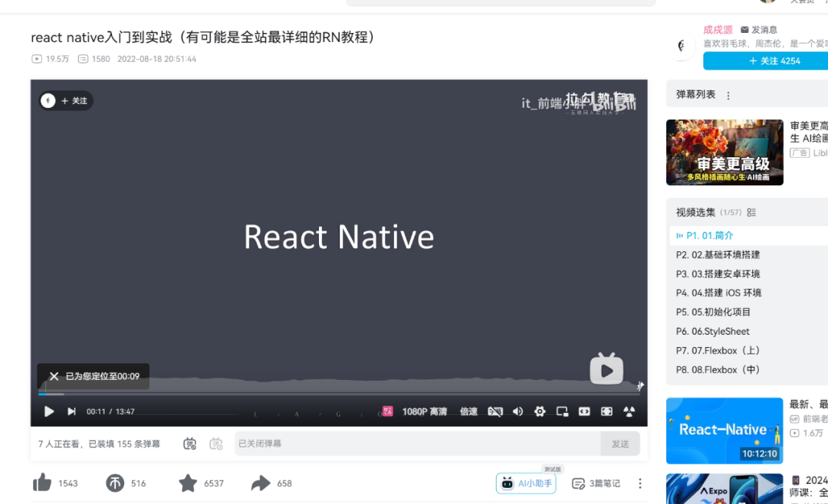Play the video with the play button
This screenshot has height=504, width=828.
(48, 411)
